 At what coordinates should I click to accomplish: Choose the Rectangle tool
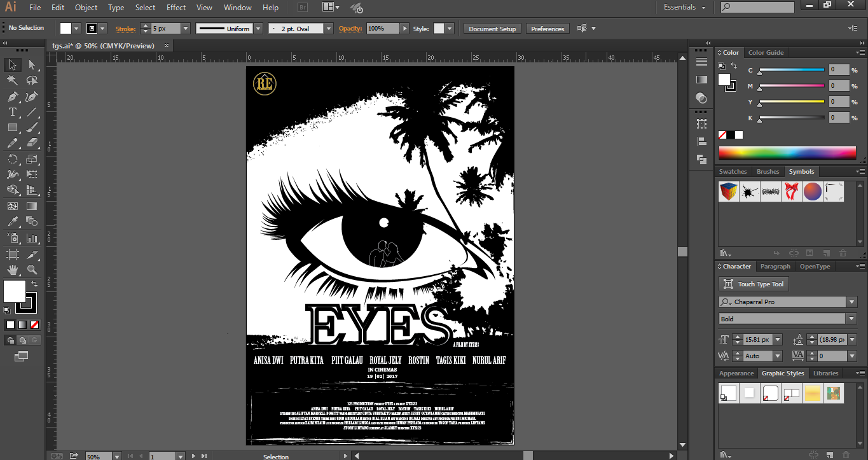tap(12, 128)
